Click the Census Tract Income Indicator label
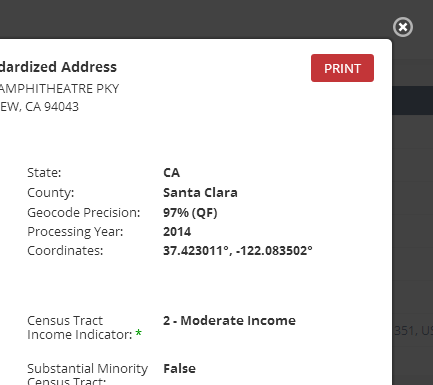Image resolution: width=433 pixels, height=385 pixels. pos(80,327)
